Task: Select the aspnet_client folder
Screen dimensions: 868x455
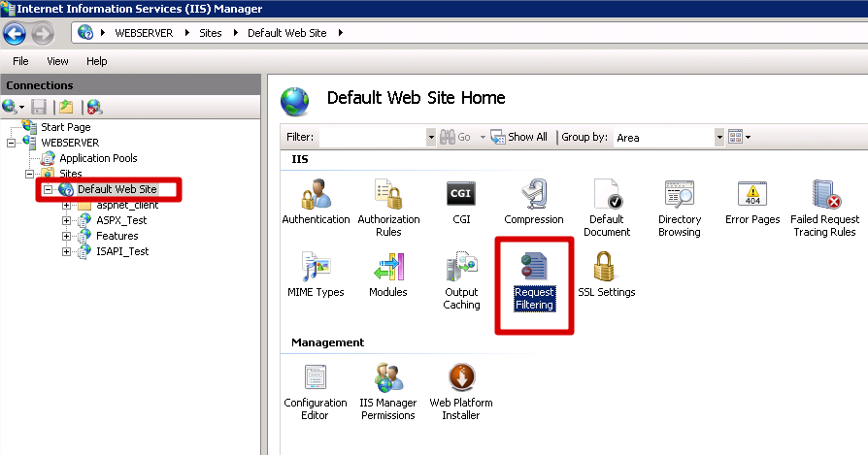Action: [127, 205]
